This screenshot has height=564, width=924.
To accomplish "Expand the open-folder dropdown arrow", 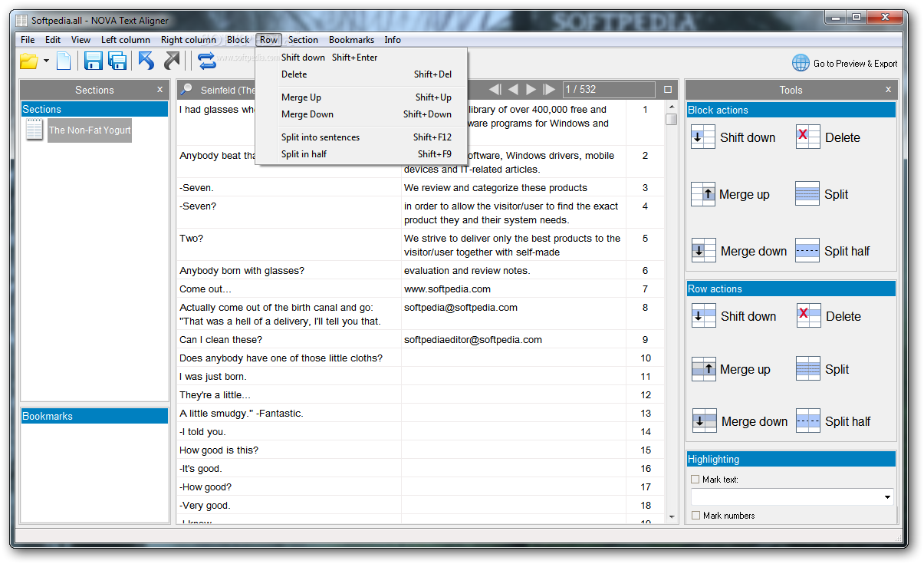I will [x=46, y=61].
